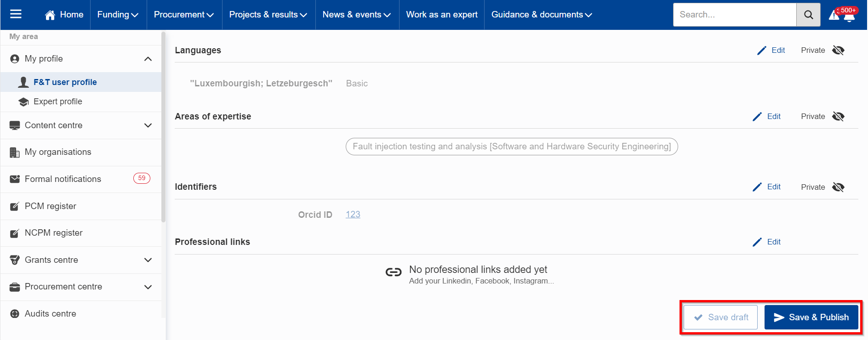Click 'No professional links added yet' text
This screenshot has height=340, width=868.
coord(478,270)
